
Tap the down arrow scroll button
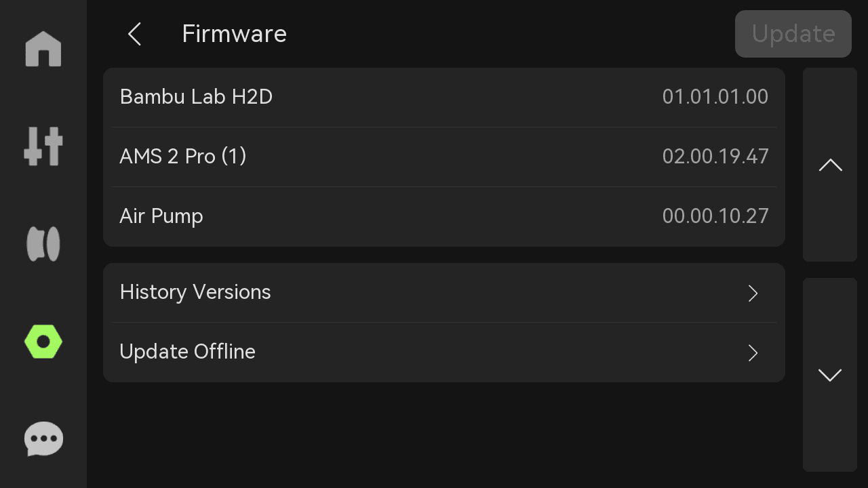pos(830,375)
